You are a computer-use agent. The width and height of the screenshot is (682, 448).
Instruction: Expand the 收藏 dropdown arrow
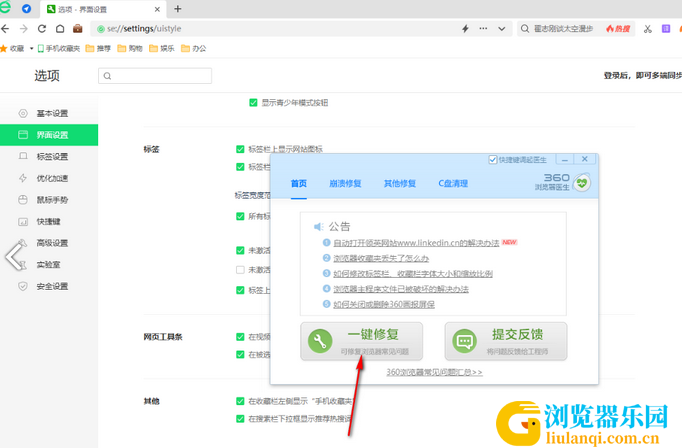[31, 48]
